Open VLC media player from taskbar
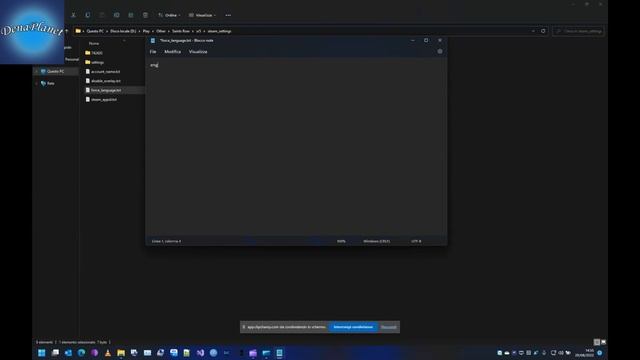The height and width of the screenshot is (360, 640). pos(108,353)
